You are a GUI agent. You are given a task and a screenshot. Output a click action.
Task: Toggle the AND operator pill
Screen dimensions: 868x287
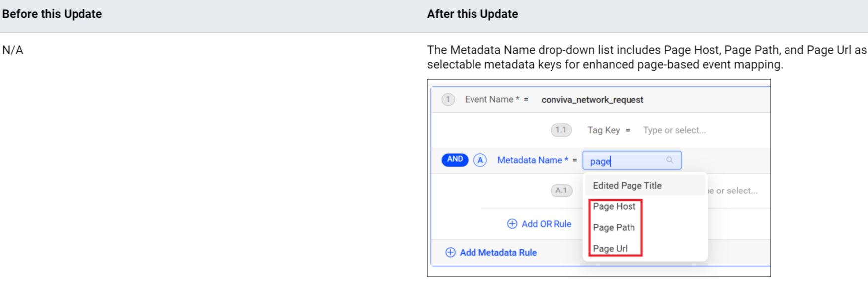coord(455,160)
